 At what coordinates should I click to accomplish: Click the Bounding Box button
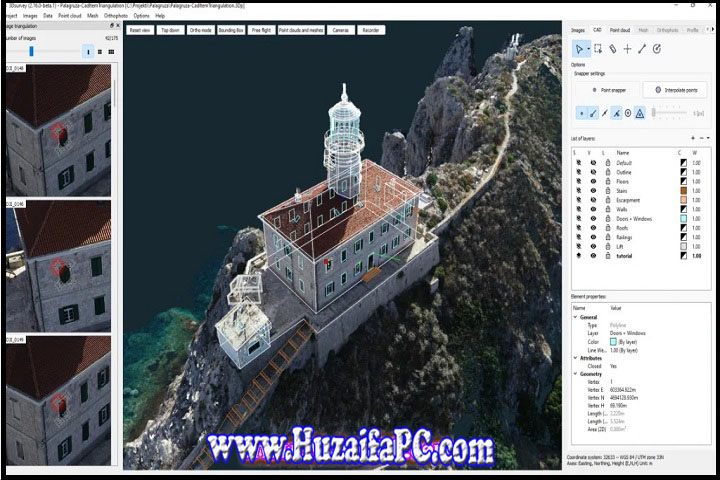[231, 30]
